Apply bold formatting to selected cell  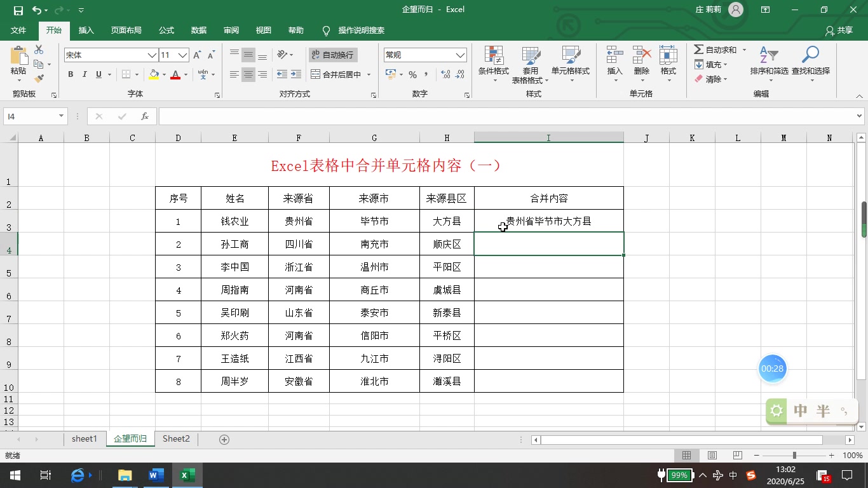71,74
